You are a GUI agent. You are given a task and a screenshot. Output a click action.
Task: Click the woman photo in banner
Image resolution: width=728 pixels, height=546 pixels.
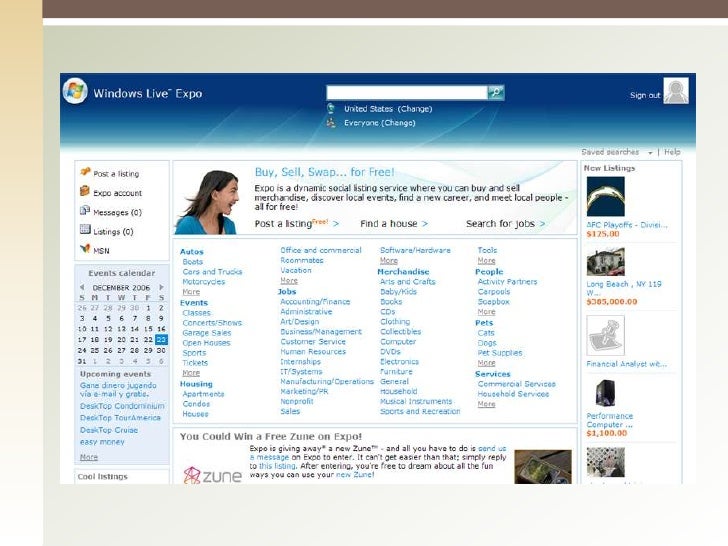(208, 202)
